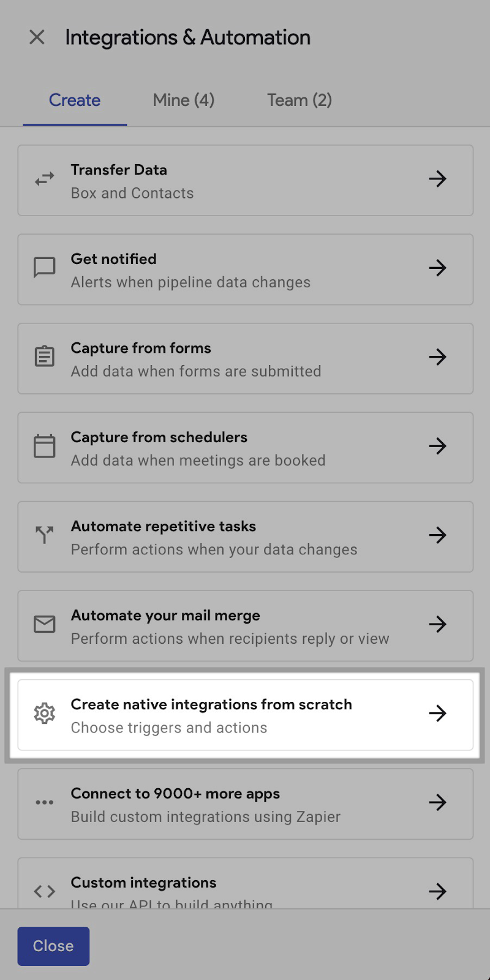The image size is (490, 980).
Task: Select the Capture from forms clipboard icon
Action: click(43, 357)
